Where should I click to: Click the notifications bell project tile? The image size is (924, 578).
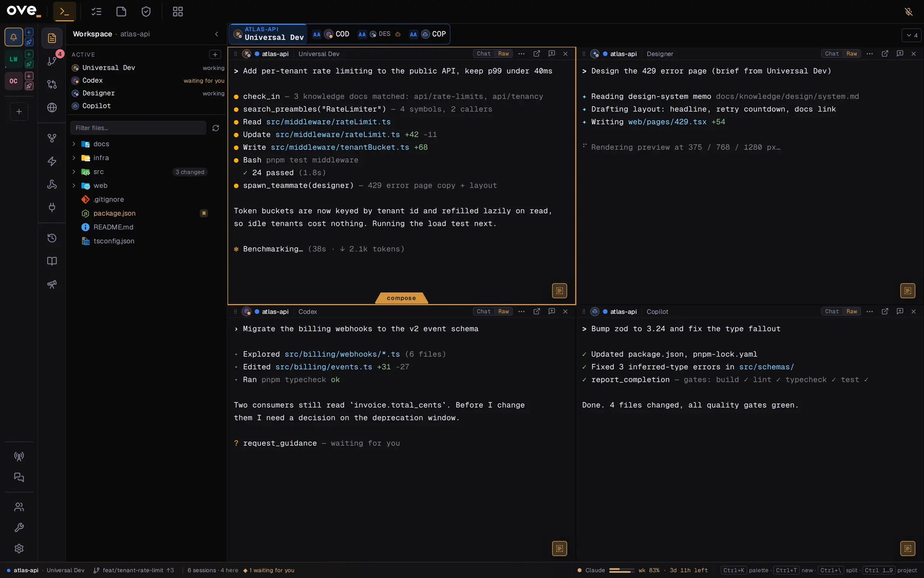point(13,37)
